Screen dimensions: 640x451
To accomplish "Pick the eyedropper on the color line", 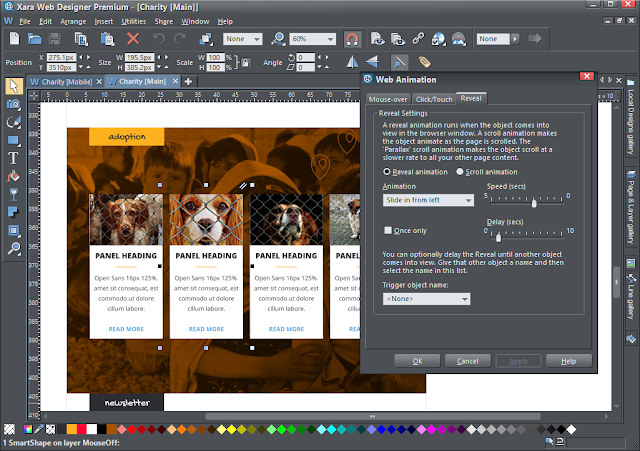I will (39, 429).
